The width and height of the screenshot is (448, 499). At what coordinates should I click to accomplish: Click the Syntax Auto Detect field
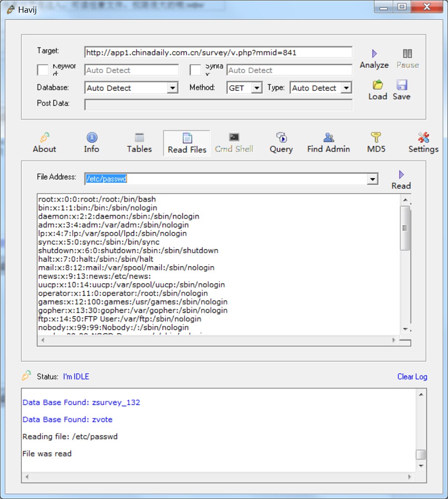[x=289, y=70]
